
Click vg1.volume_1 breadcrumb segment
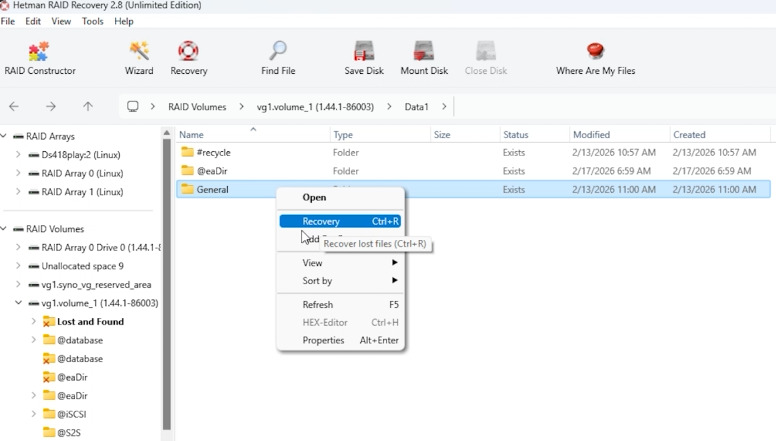click(x=315, y=107)
